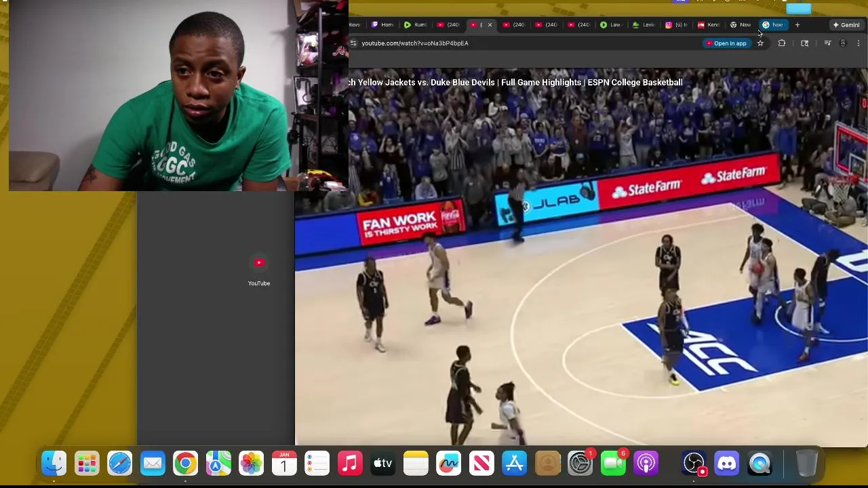Click the youtube.com address bar URL

415,43
